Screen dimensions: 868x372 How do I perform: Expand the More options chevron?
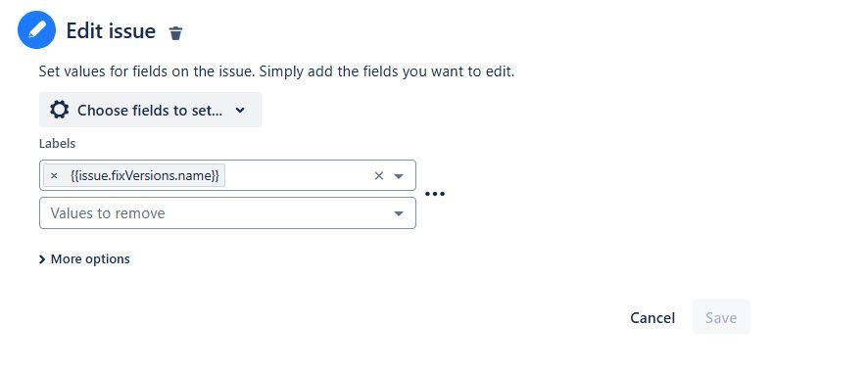[x=42, y=259]
